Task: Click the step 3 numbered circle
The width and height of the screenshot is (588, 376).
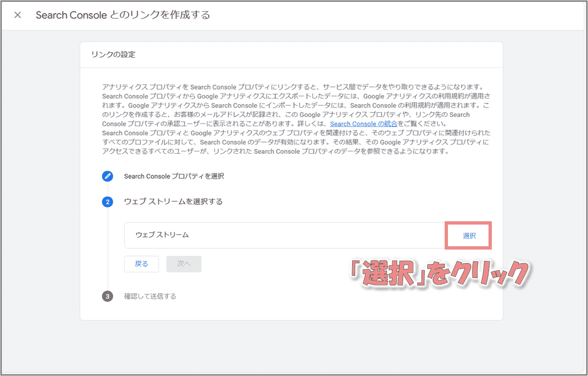Action: click(108, 297)
